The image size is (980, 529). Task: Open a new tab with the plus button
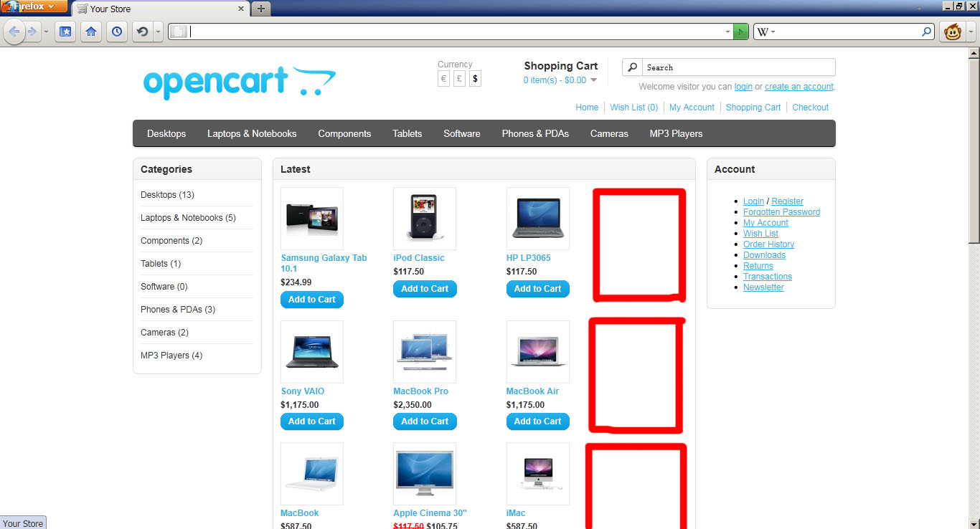[x=260, y=9]
